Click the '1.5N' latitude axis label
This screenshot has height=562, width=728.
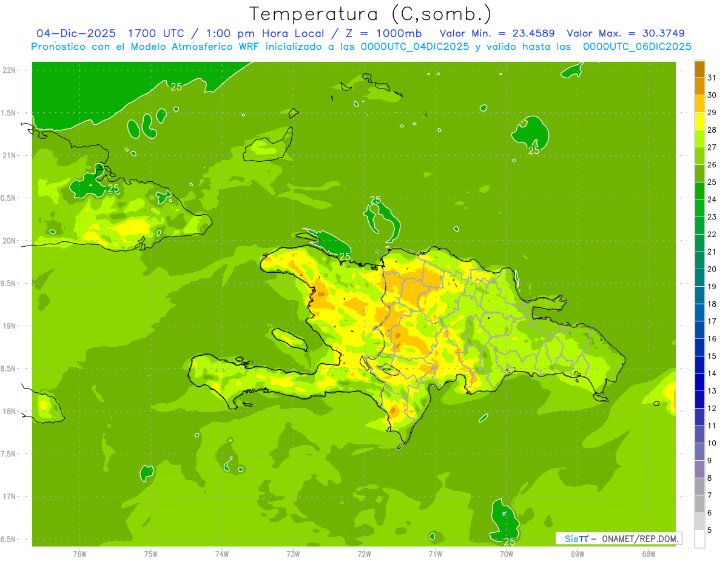[x=10, y=113]
